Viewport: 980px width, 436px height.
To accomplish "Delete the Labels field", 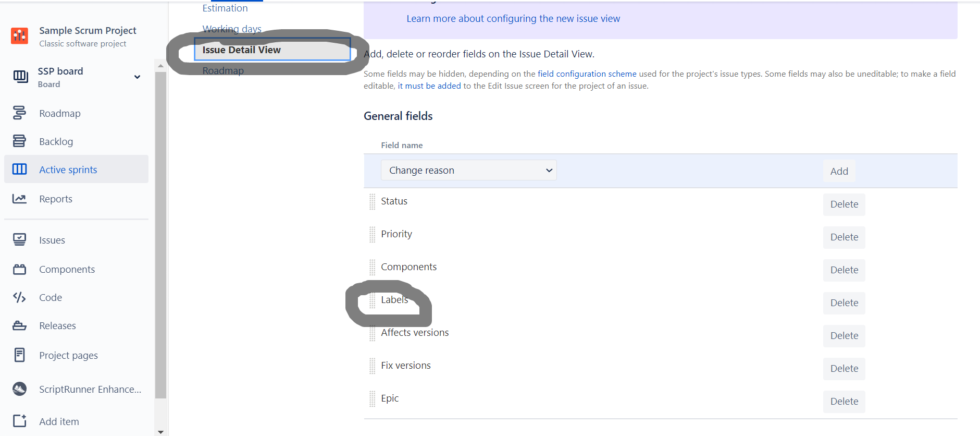I will coord(844,303).
